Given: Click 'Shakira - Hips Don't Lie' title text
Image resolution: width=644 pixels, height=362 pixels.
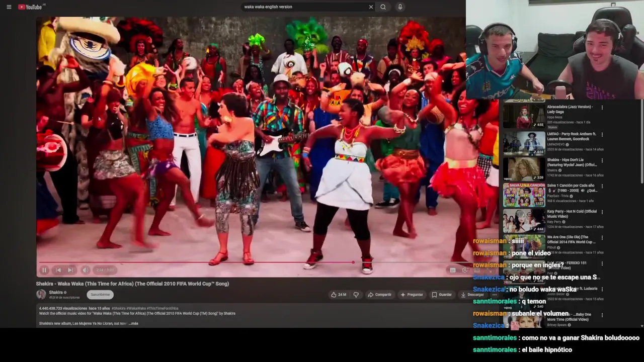Looking at the screenshot, I should pos(572,162).
